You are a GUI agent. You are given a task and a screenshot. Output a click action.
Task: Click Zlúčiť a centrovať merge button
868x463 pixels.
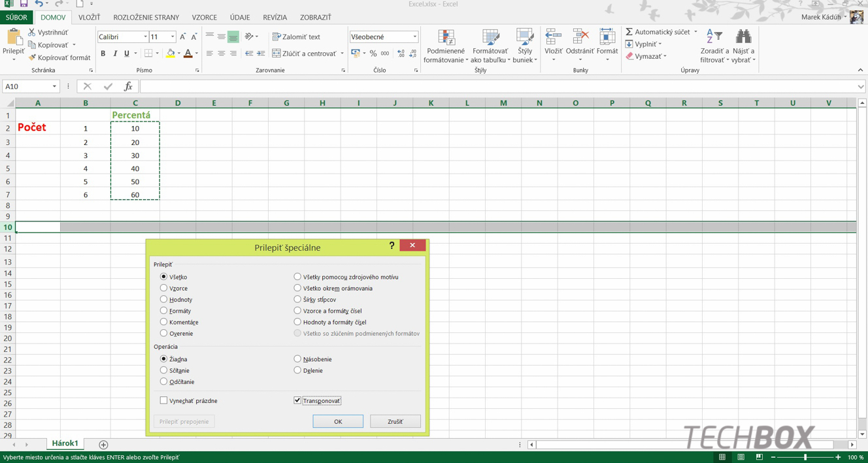point(304,54)
